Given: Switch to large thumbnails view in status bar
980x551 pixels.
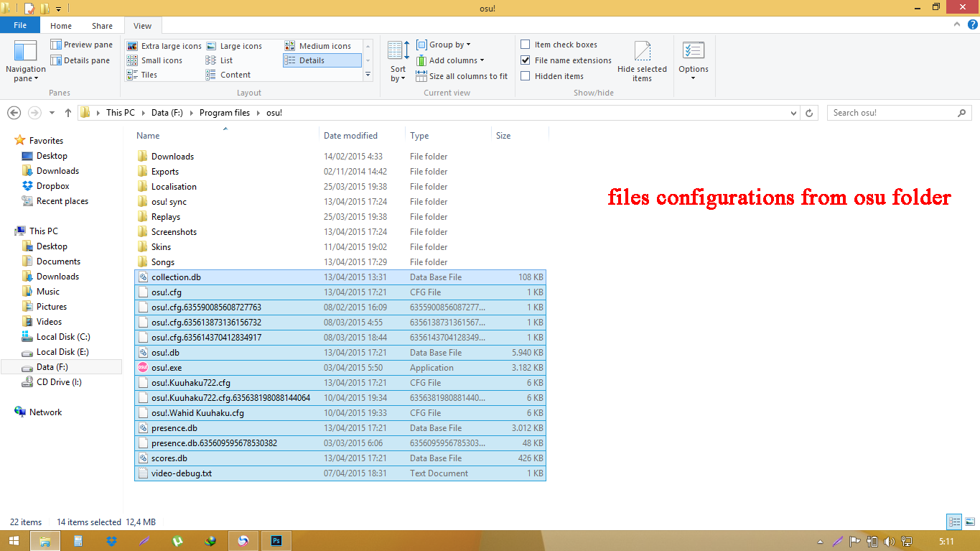Looking at the screenshot, I should point(969,522).
